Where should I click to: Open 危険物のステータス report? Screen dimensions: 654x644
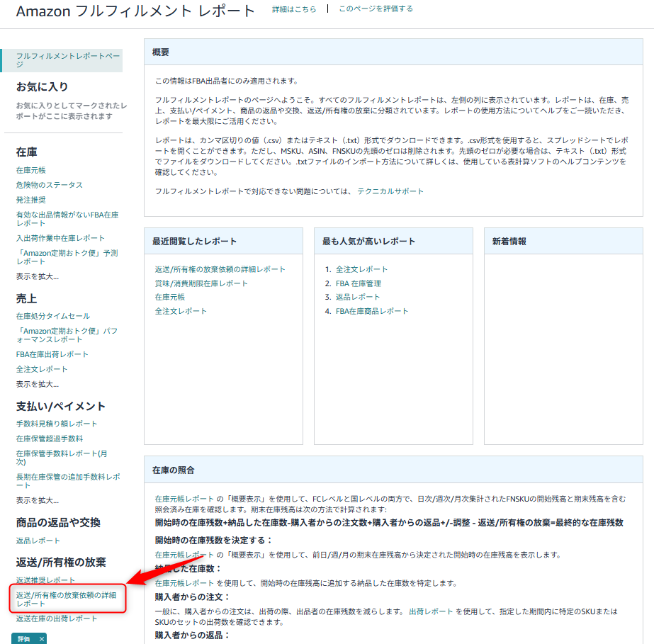49,185
